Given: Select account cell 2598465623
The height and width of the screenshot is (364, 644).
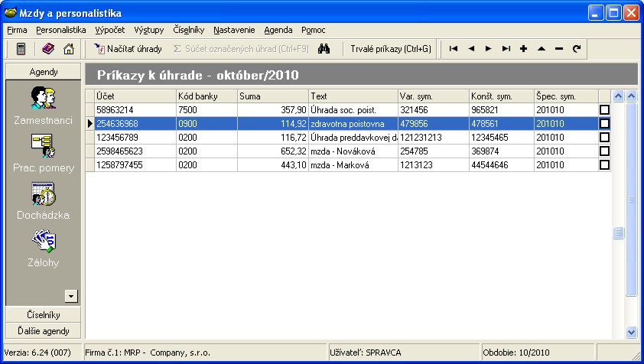Looking at the screenshot, I should pyautogui.click(x=135, y=151).
